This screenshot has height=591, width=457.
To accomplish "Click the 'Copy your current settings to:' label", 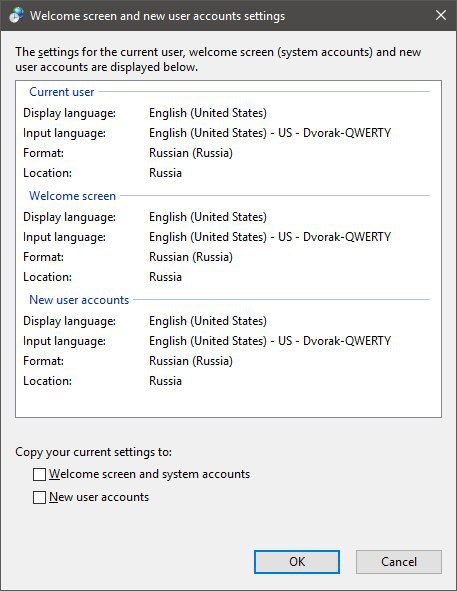I will tap(94, 452).
